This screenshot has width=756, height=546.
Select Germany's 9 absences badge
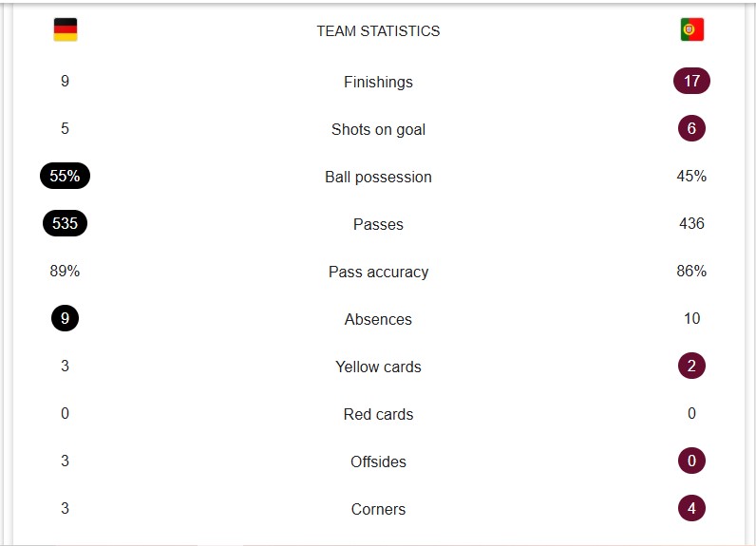(x=65, y=318)
